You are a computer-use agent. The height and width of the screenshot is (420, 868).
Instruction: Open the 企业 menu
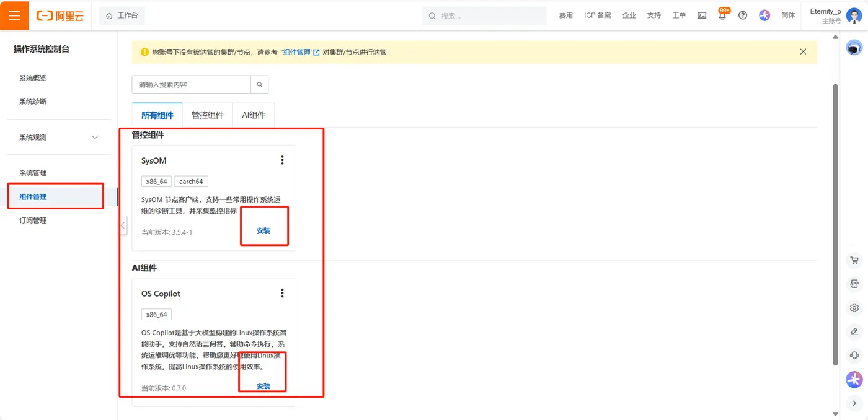pyautogui.click(x=629, y=15)
